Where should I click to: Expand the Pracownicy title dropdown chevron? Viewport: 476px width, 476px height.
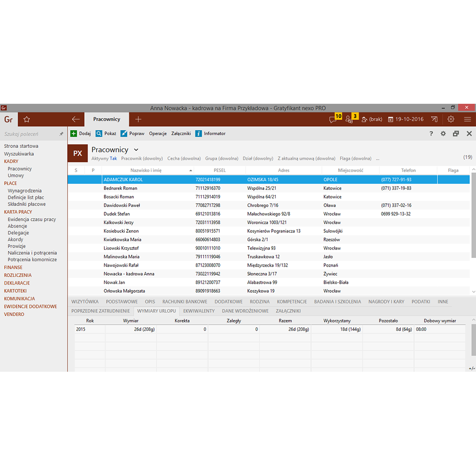click(x=136, y=150)
